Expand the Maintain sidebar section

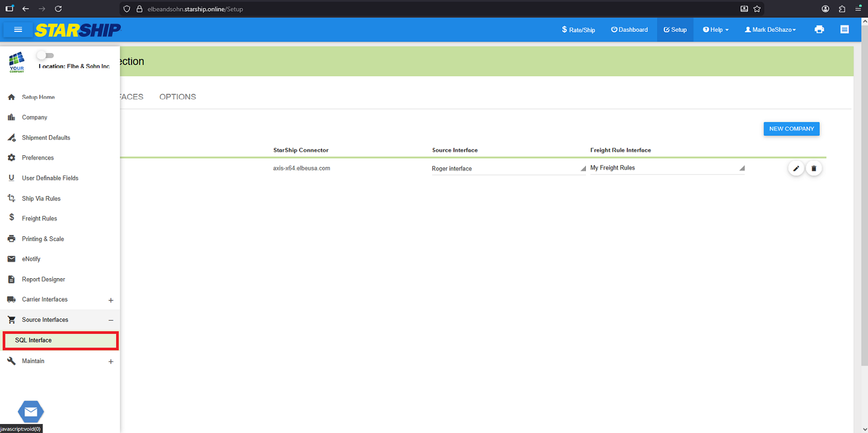pos(111,361)
